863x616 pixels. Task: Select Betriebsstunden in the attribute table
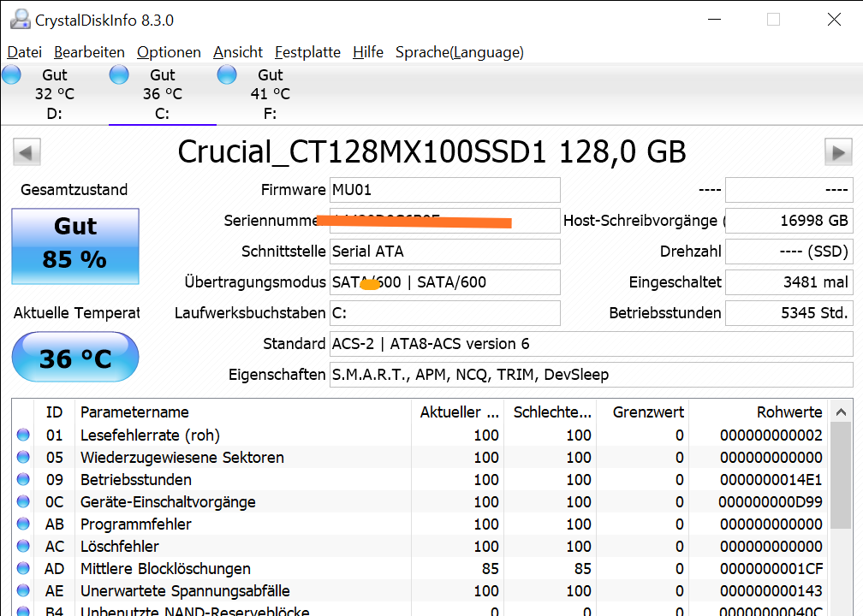click(x=420, y=480)
